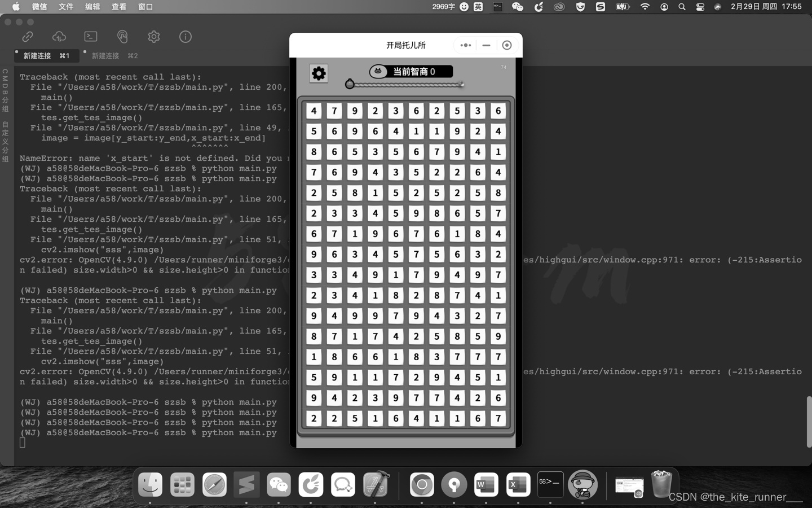Open the info icon in the toolbar
The height and width of the screenshot is (508, 812).
click(x=185, y=36)
